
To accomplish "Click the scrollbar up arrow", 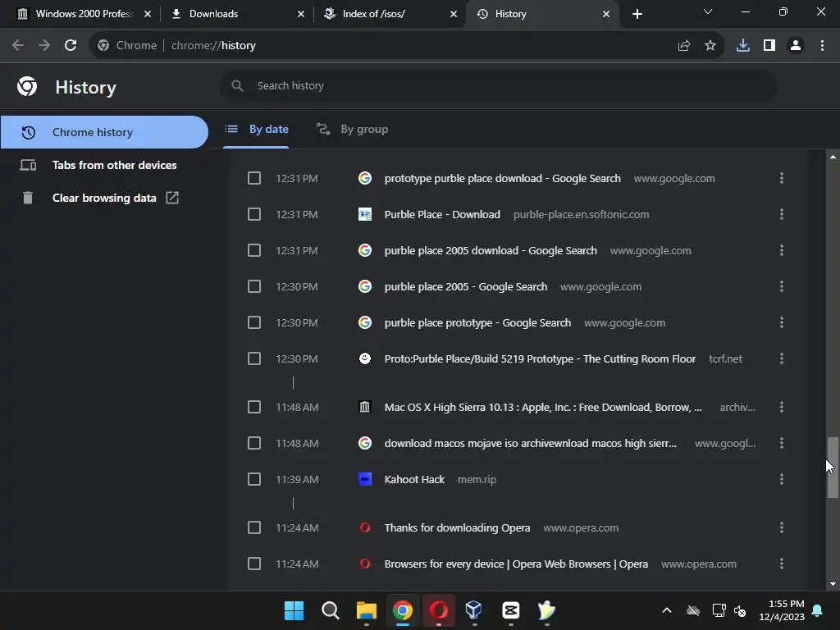I will coord(833,157).
